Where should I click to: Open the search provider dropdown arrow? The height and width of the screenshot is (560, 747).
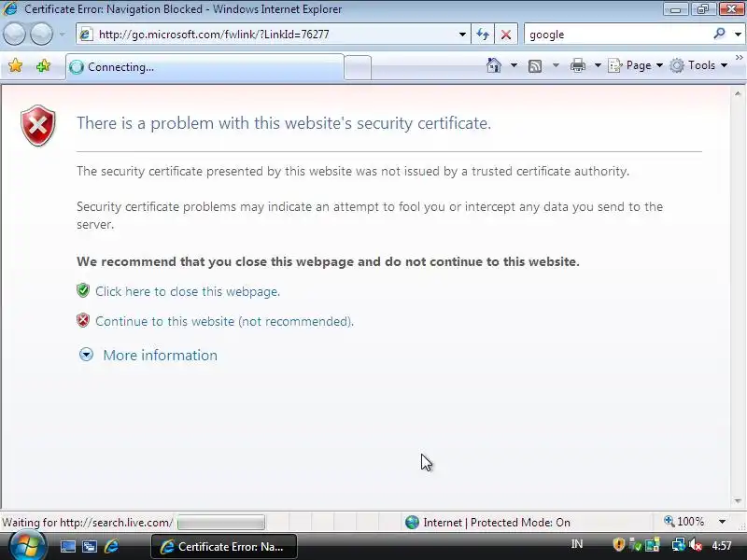[x=738, y=35]
